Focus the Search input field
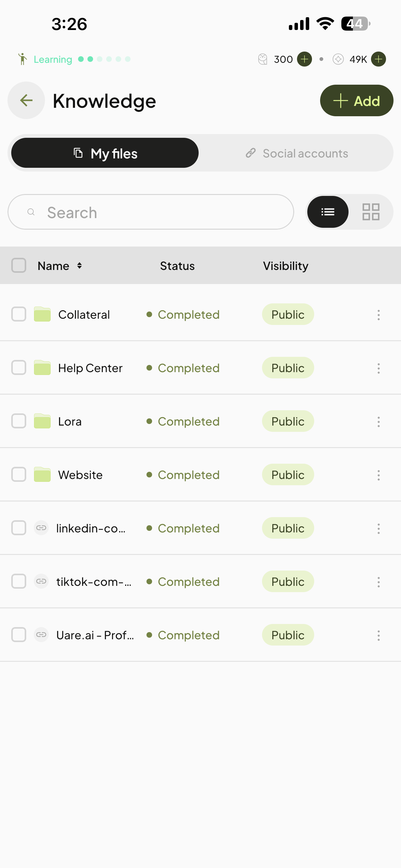The width and height of the screenshot is (401, 868). tap(151, 212)
